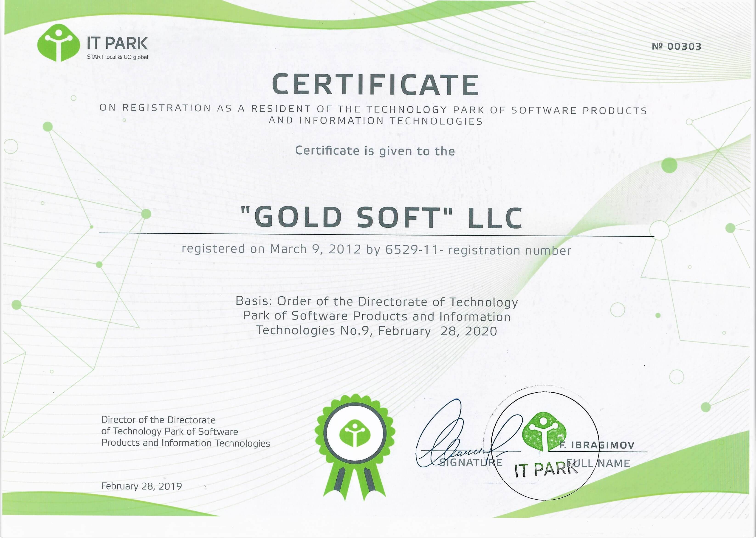The height and width of the screenshot is (538, 756).
Task: Click the certificate number '№ 00303'
Action: tap(677, 46)
